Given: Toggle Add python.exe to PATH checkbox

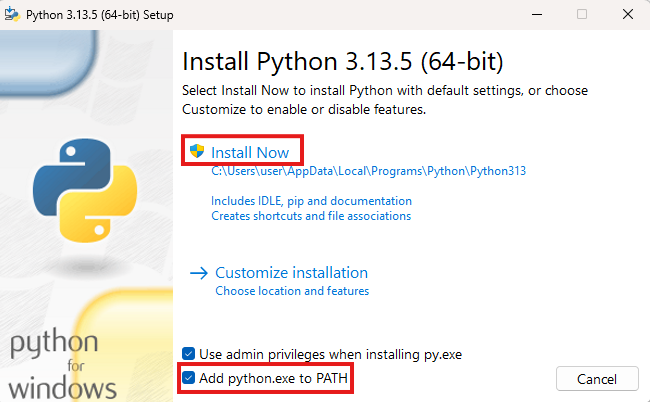Looking at the screenshot, I should [x=189, y=378].
